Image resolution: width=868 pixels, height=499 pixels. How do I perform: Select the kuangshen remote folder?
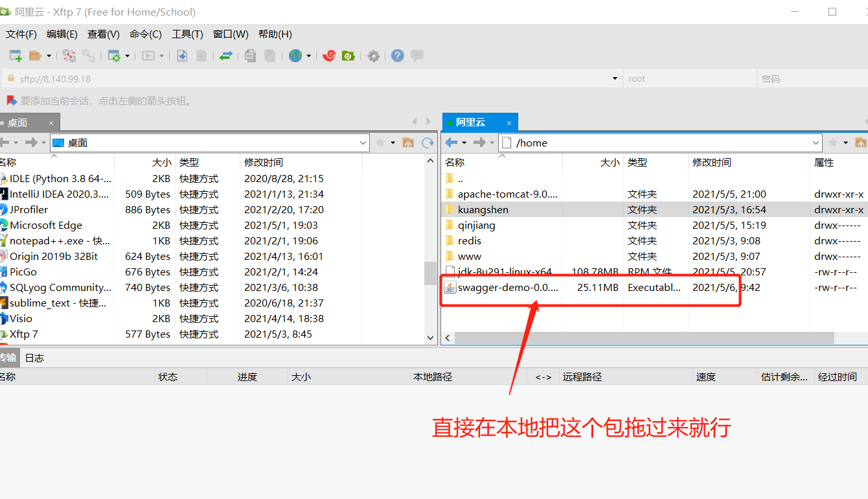[655, 209]
